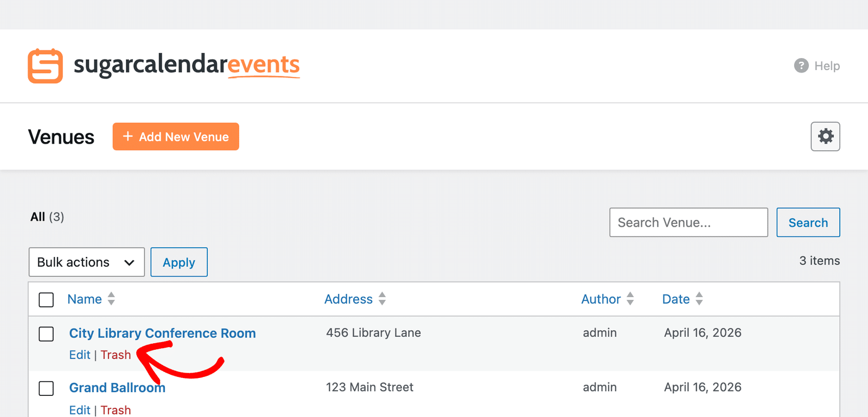868x417 pixels.
Task: Click Add New Venue button
Action: click(176, 137)
